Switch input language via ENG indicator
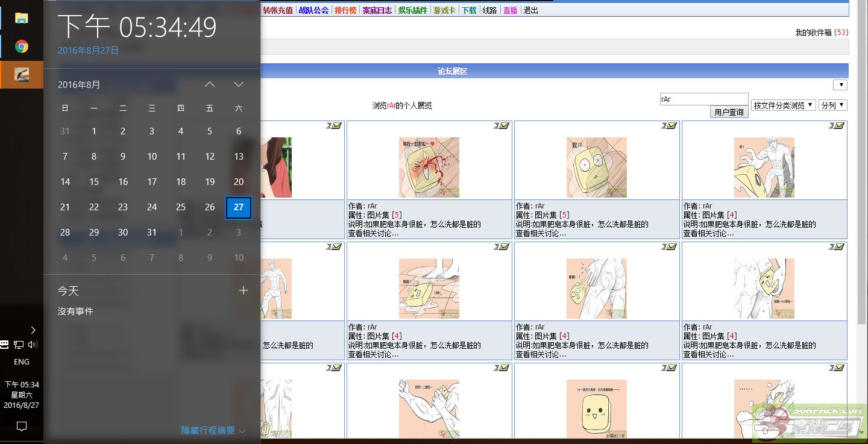 [x=22, y=362]
